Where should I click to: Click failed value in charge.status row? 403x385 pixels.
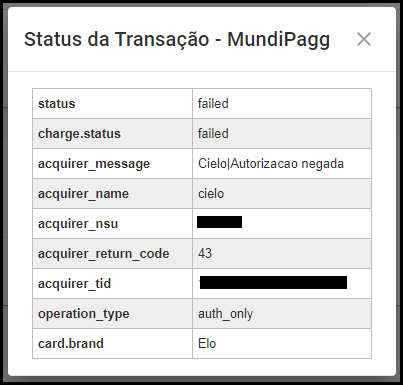(x=213, y=134)
